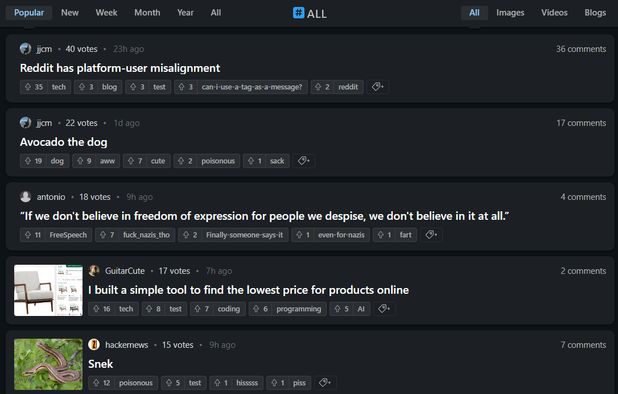View the 17 comments link
The image size is (618, 394).
[581, 123]
